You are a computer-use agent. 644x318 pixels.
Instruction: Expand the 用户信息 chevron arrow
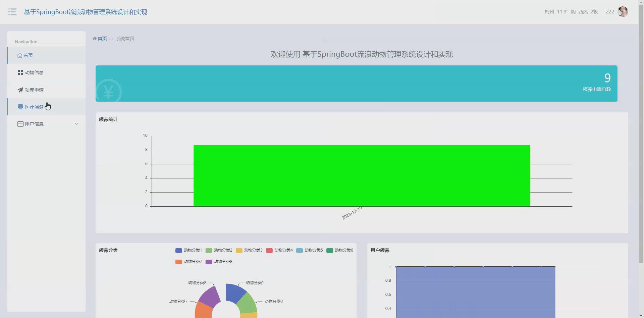coord(76,124)
